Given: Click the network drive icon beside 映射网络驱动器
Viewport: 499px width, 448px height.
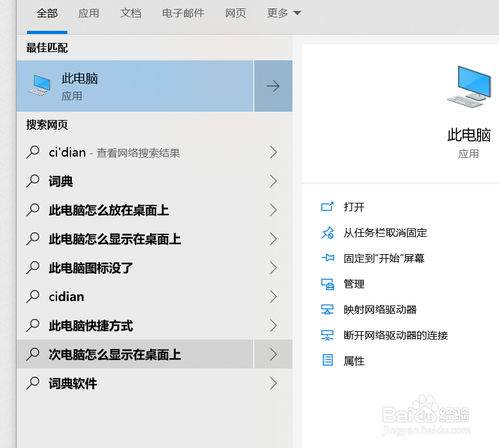Looking at the screenshot, I should [327, 309].
